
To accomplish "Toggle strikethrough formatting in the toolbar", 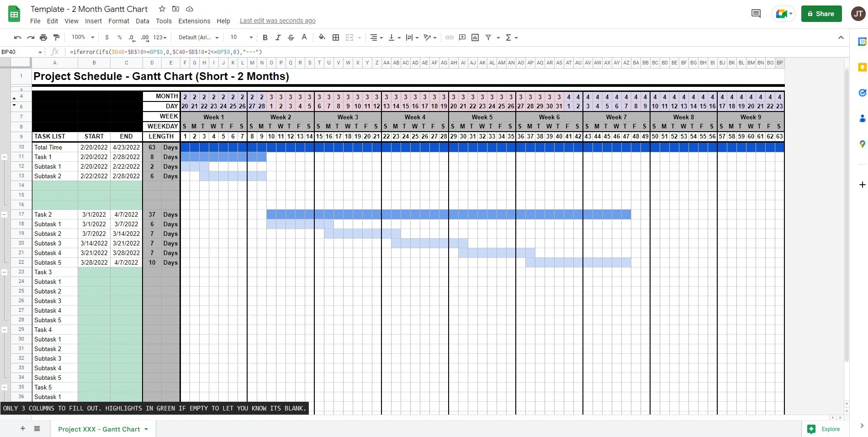I will [x=291, y=37].
